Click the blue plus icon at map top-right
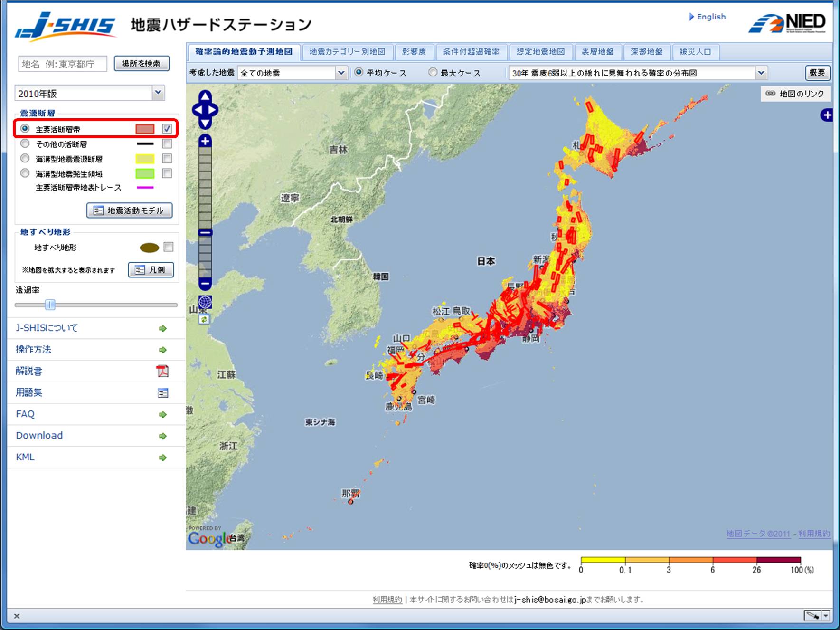Viewport: 840px width, 630px height. point(828,115)
